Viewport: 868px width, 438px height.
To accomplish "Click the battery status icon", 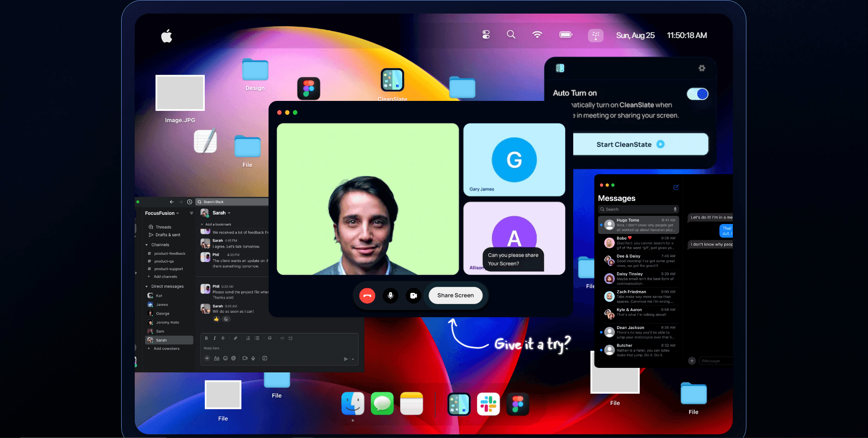I will [x=566, y=35].
